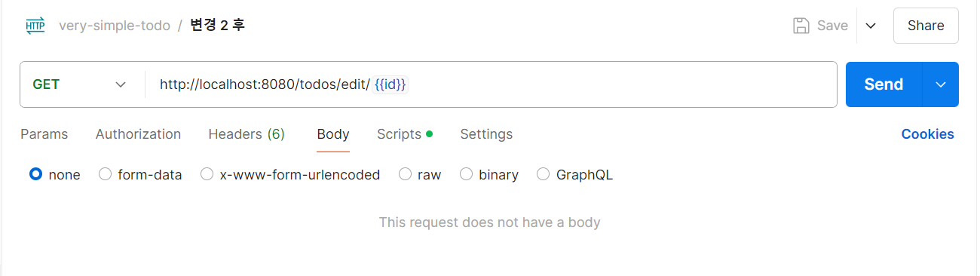The height and width of the screenshot is (276, 980).
Task: Open the save options chevron
Action: coord(871,26)
